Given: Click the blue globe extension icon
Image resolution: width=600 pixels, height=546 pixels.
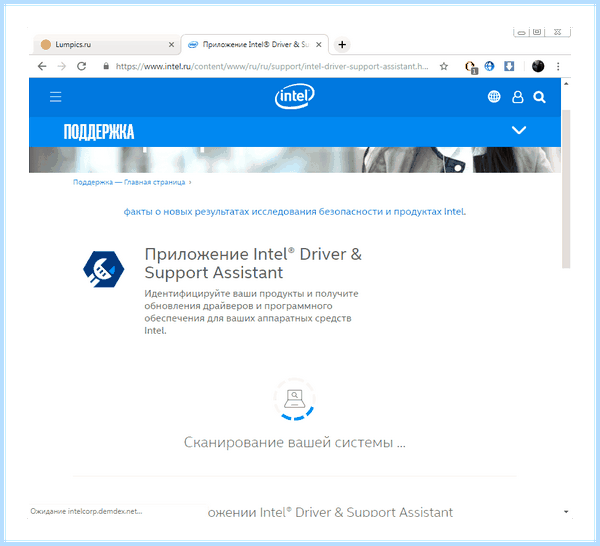Looking at the screenshot, I should (x=489, y=66).
